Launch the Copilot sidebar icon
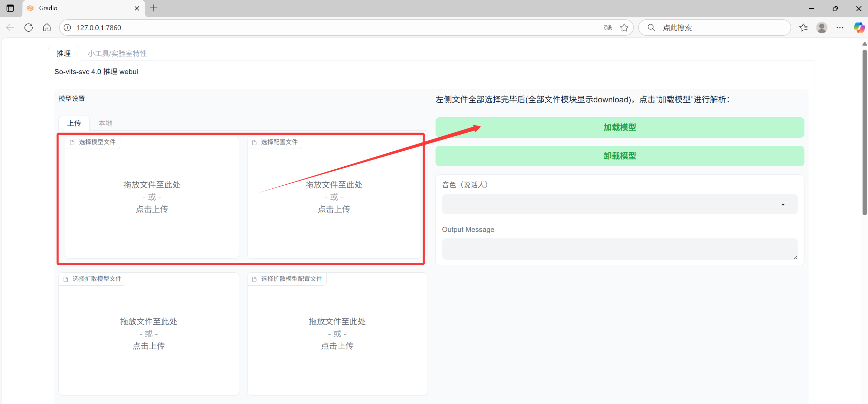 click(859, 28)
